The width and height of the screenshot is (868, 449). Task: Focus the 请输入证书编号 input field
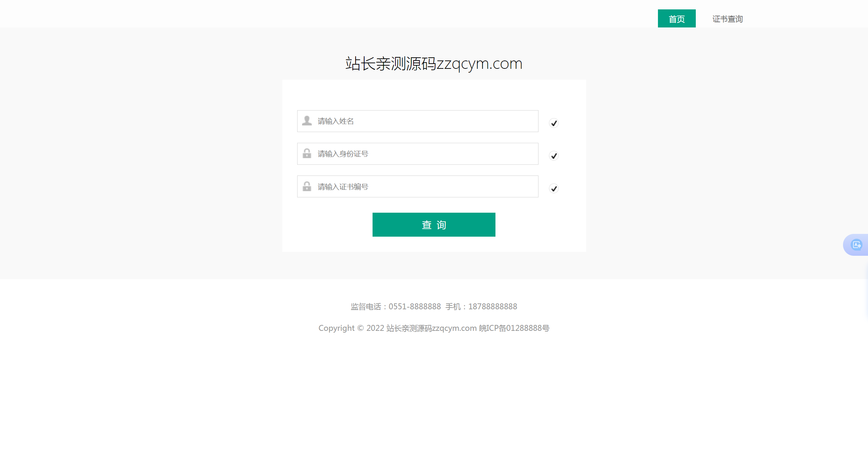[418, 186]
